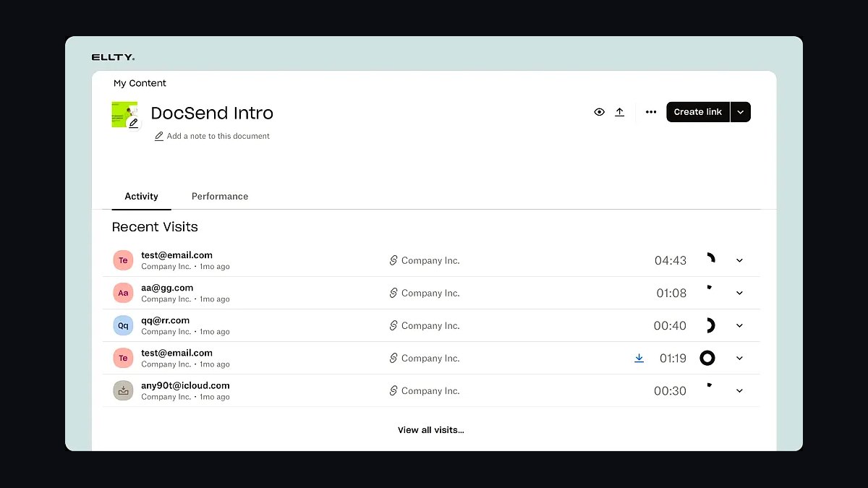Open View all visits...
Viewport: 868px width, 488px height.
click(431, 430)
